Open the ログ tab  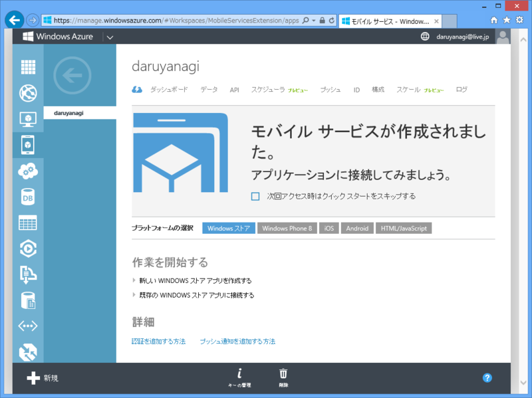pyautogui.click(x=462, y=90)
